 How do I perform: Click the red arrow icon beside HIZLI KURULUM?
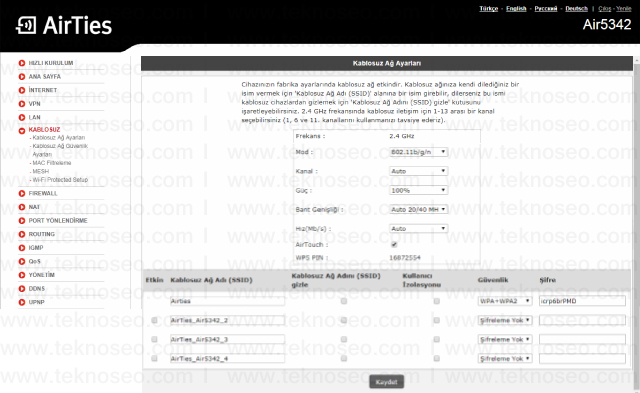click(x=22, y=63)
